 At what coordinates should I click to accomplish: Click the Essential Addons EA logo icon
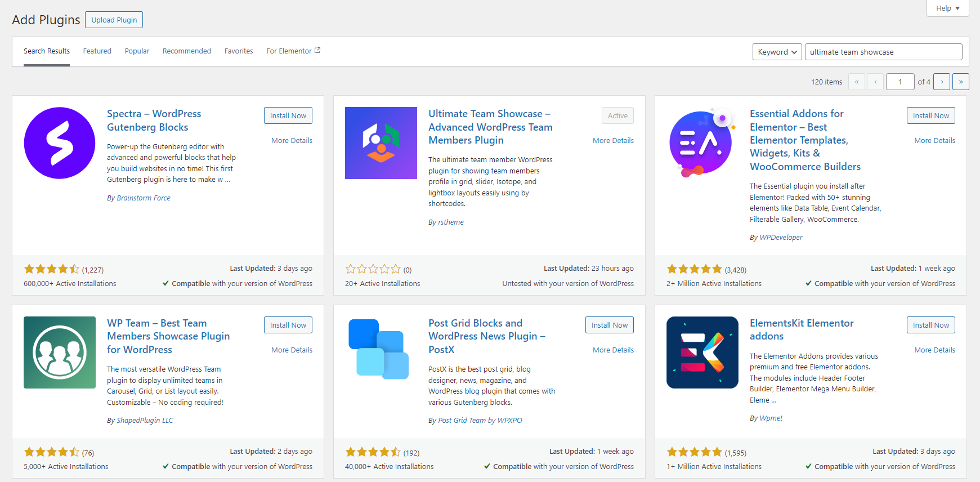702,143
